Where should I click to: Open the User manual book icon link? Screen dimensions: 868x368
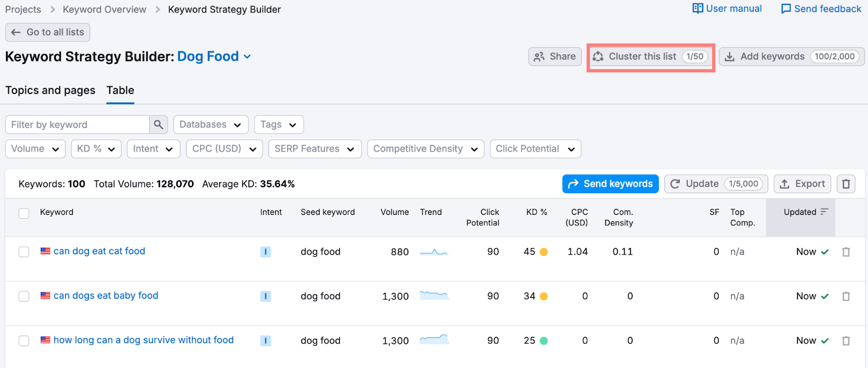(698, 9)
